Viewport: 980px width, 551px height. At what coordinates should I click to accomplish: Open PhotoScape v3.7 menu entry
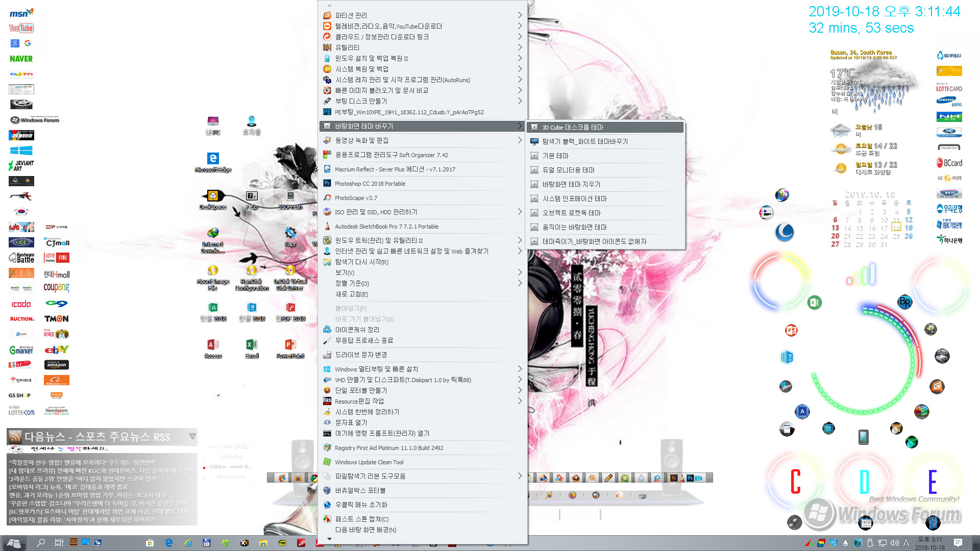coord(423,198)
